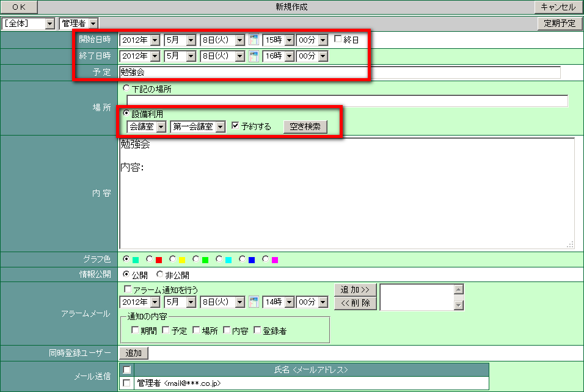
Task: Open end date year dropdown
Action: tap(140, 56)
